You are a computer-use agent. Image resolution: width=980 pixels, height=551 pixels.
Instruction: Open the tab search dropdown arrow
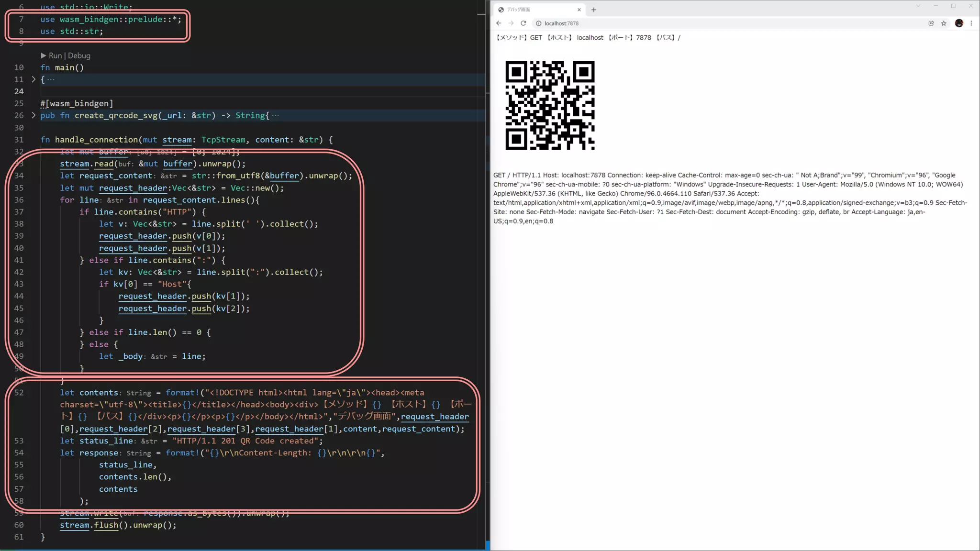(x=918, y=6)
